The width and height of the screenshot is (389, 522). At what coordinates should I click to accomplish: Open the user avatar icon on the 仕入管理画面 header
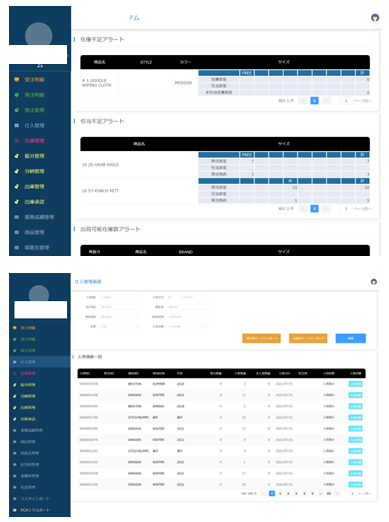click(374, 282)
